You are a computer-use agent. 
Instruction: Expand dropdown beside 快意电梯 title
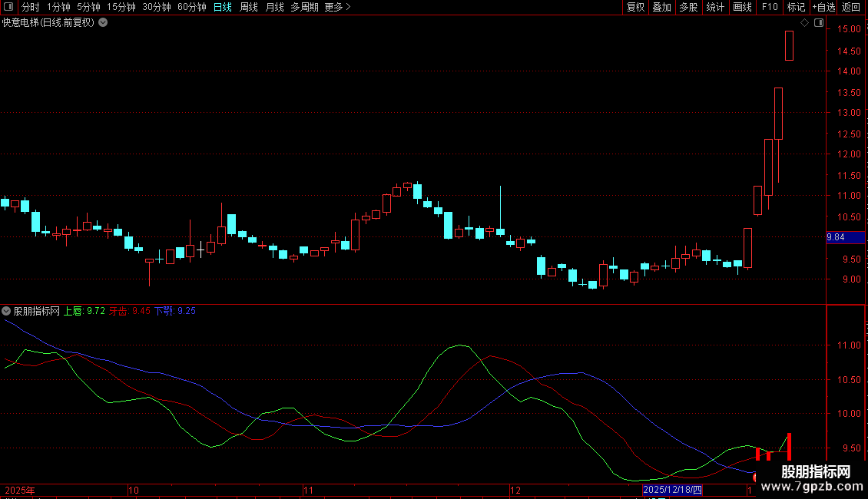(x=103, y=23)
